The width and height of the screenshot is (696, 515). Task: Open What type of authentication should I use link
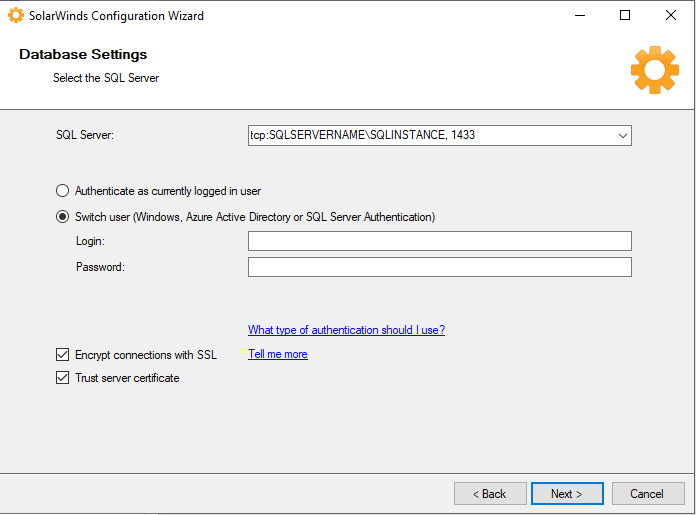[x=346, y=330]
